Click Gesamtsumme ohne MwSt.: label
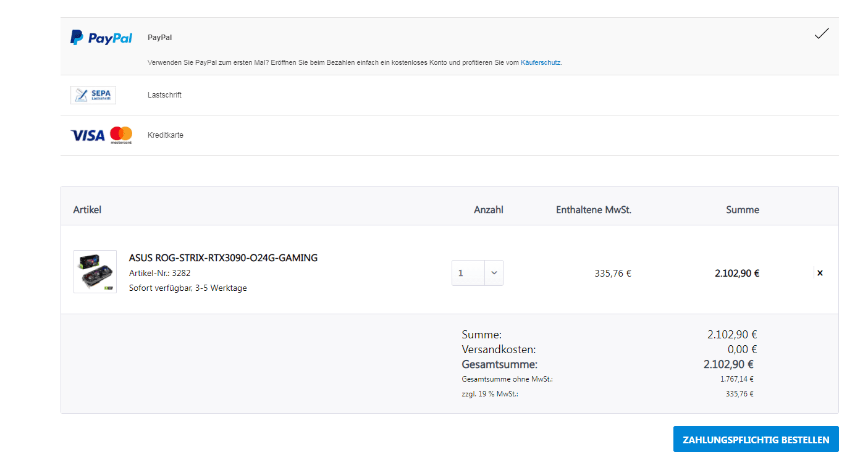The width and height of the screenshot is (868, 460). tap(507, 379)
